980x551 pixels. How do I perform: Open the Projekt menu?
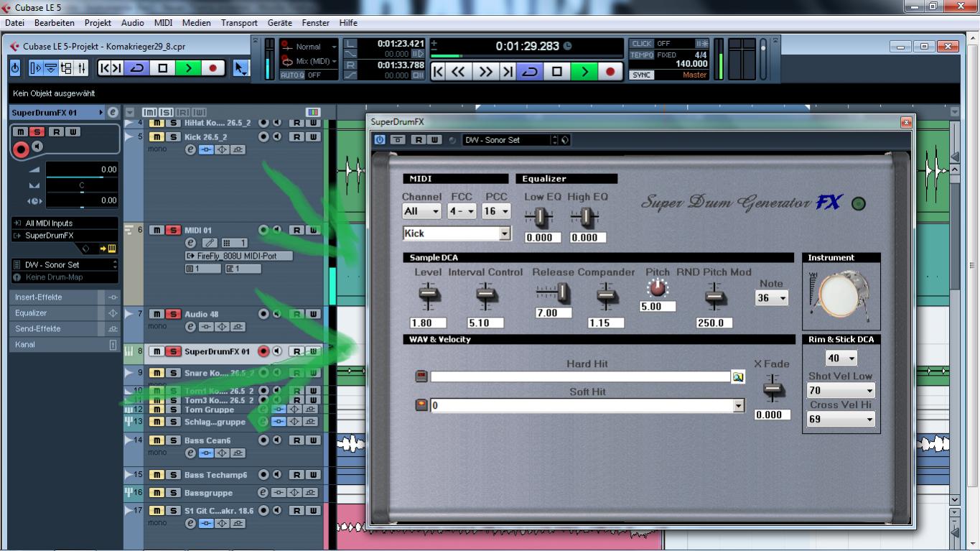pyautogui.click(x=98, y=23)
